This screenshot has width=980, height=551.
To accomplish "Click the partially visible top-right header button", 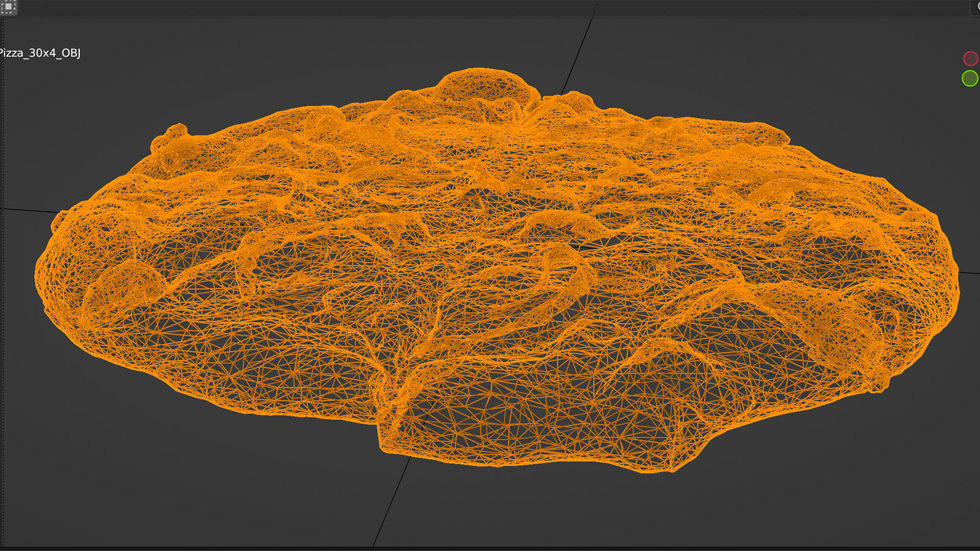I will click(x=975, y=7).
